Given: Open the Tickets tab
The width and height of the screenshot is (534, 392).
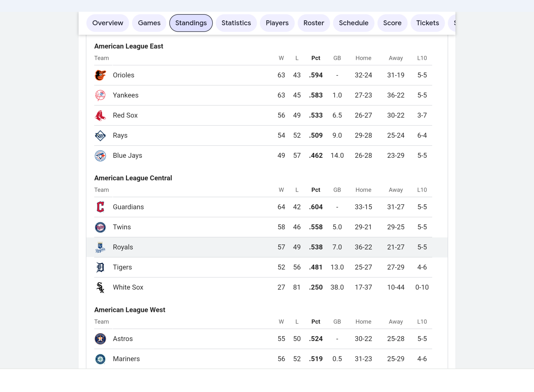Looking at the screenshot, I should point(427,23).
